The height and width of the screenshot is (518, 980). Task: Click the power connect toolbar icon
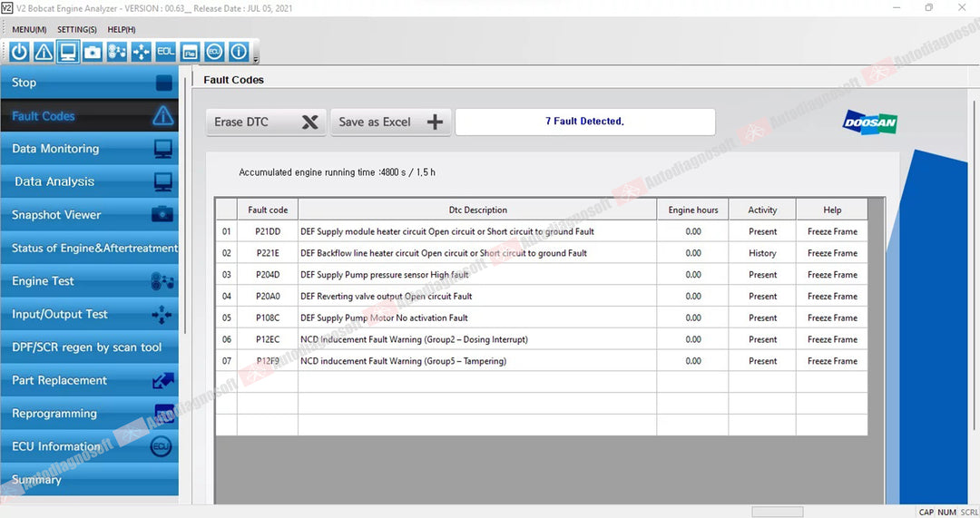click(x=19, y=52)
